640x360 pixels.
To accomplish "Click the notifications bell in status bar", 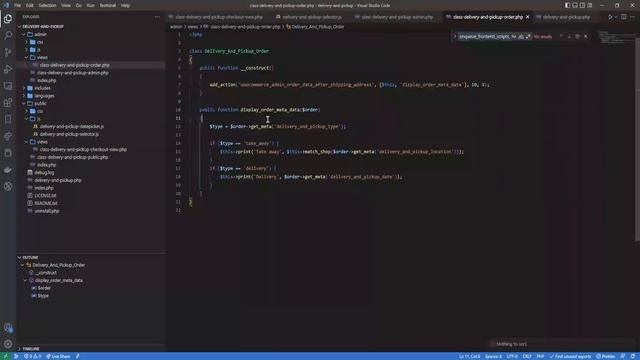I will (633, 356).
